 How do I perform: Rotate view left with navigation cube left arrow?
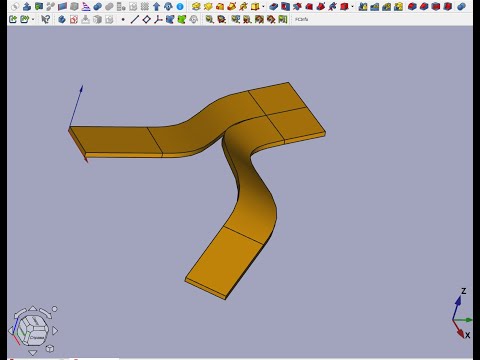click(x=11, y=331)
